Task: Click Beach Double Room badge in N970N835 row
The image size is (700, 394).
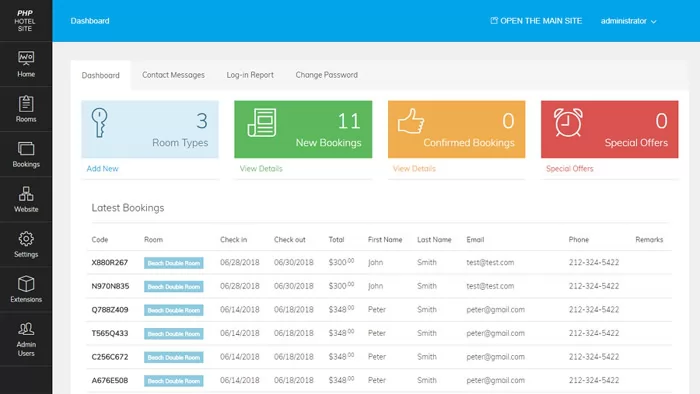Action: point(174,286)
